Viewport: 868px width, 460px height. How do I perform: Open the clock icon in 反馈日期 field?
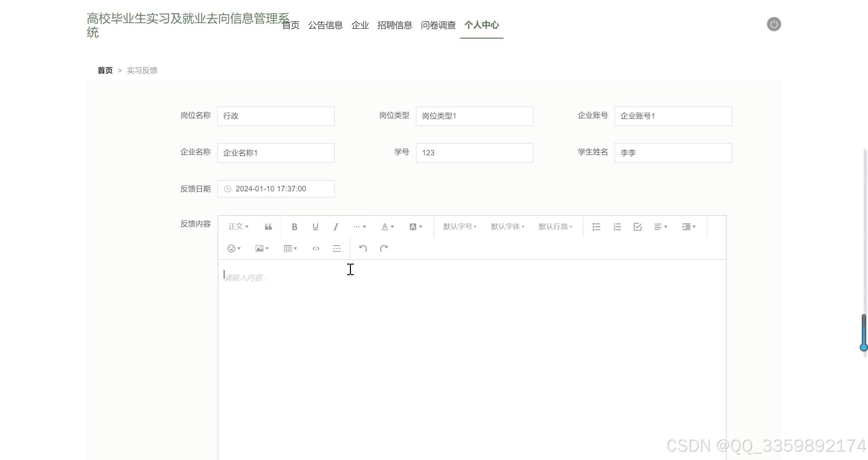[x=228, y=189]
